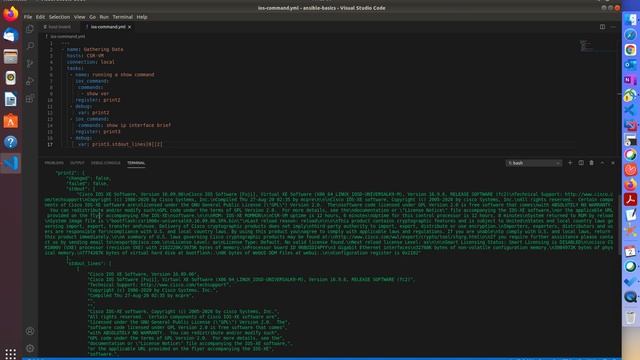Open the Selection menu
This screenshot has height=360, width=640.
(x=60, y=17)
